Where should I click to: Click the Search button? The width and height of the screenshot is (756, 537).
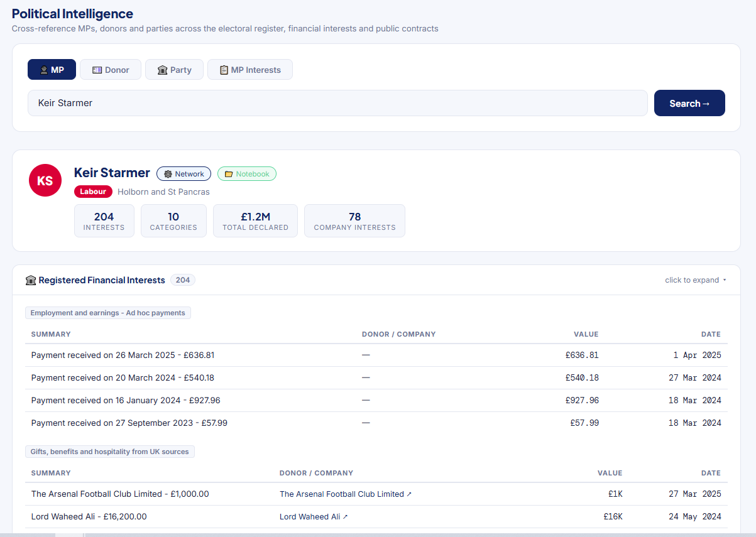point(689,103)
